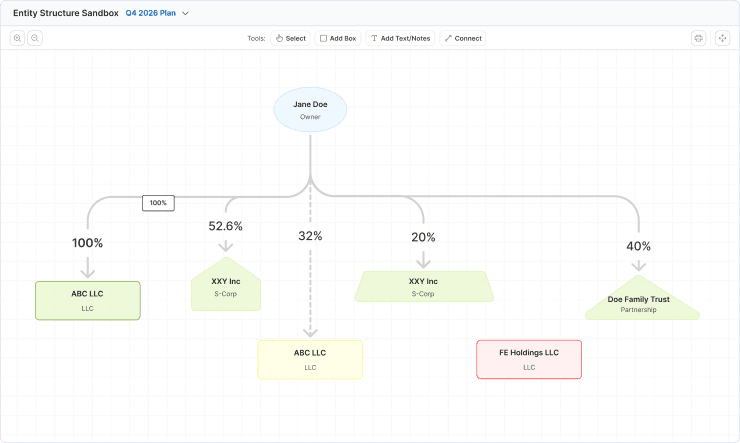Click the arrowhead pointing to green ABC LLC
The height and width of the screenshot is (443, 740).
pos(88,272)
